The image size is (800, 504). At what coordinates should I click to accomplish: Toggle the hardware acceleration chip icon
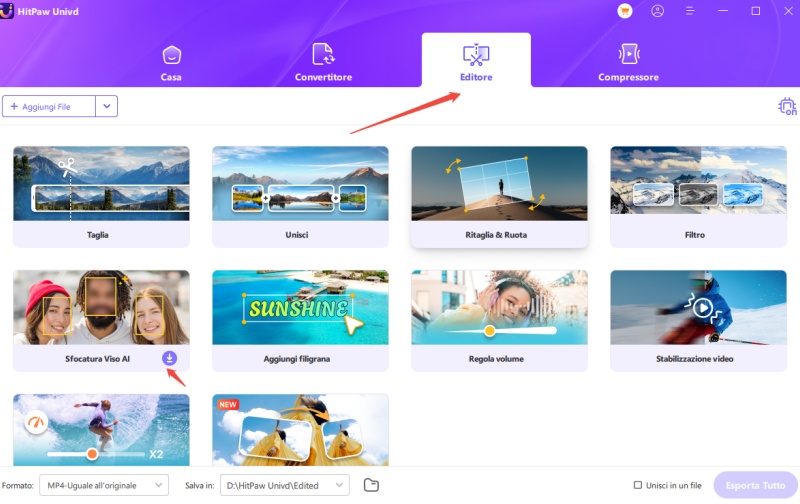(786, 106)
